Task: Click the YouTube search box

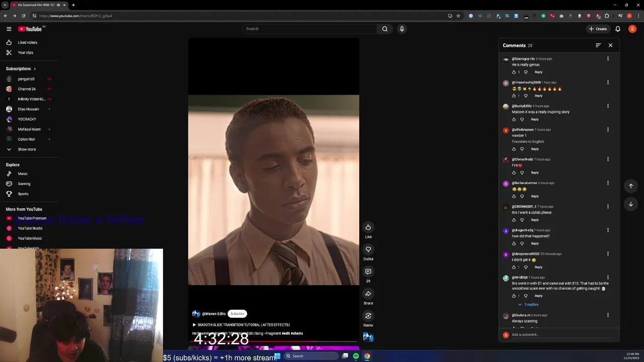Action: tap(309, 29)
